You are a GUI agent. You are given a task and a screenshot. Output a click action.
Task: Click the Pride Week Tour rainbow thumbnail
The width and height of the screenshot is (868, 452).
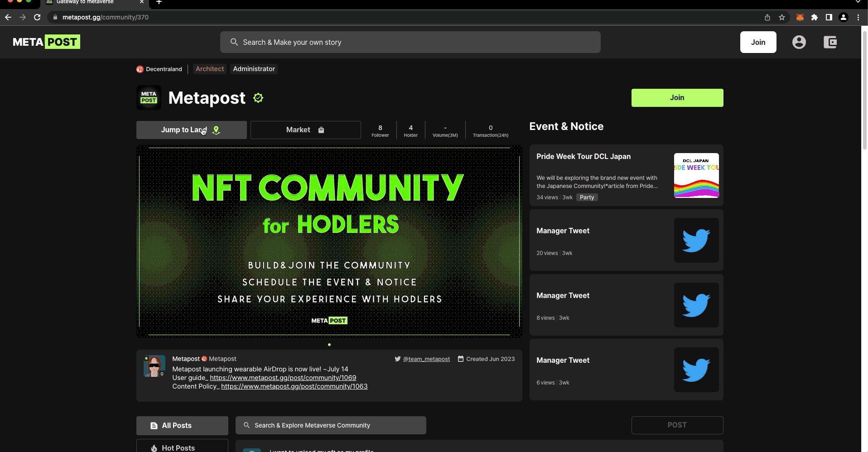pyautogui.click(x=696, y=175)
